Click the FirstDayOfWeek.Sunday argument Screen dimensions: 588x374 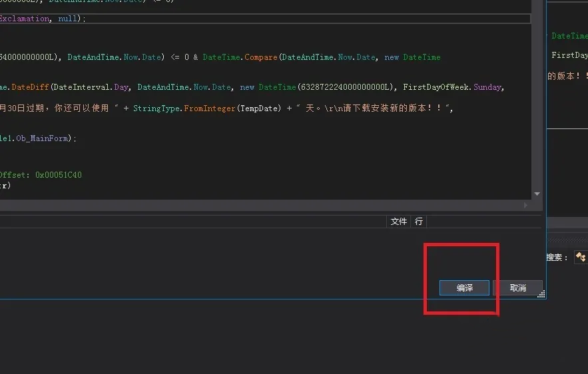pyautogui.click(x=453, y=87)
